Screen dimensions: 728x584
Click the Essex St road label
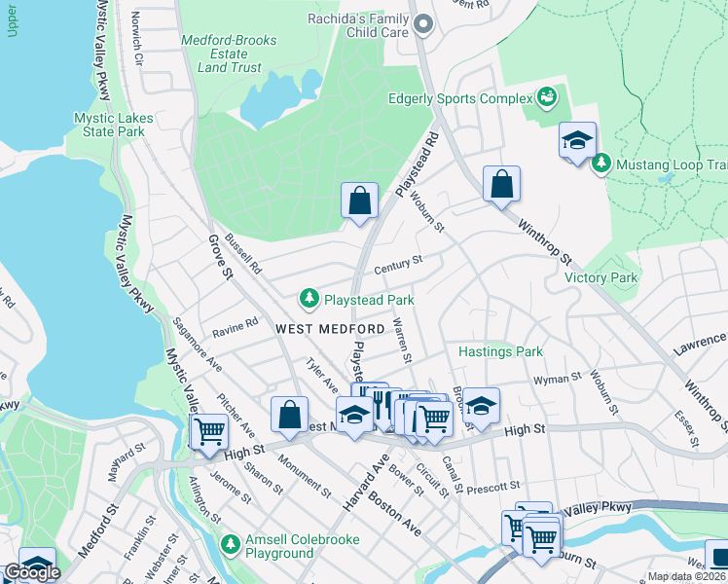click(686, 429)
